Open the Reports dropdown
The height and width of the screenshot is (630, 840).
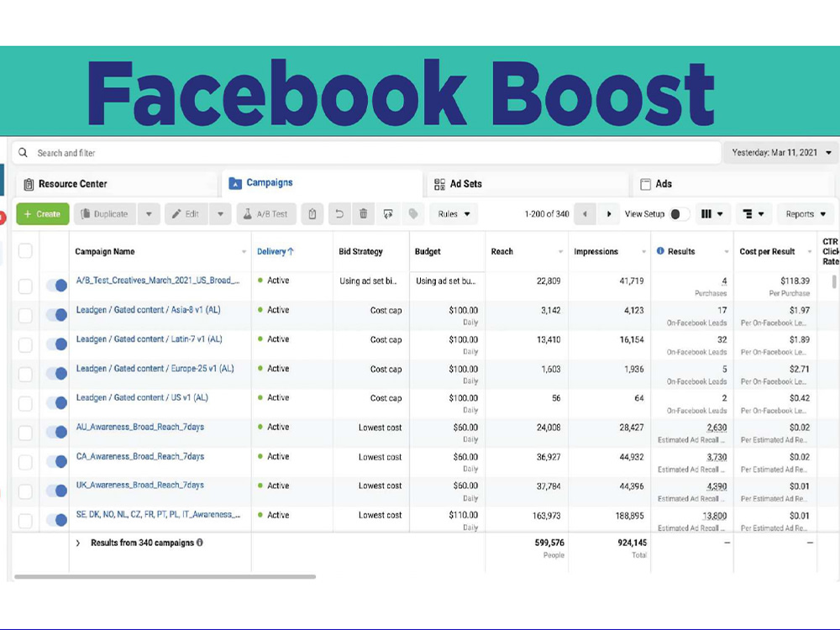[x=806, y=213]
